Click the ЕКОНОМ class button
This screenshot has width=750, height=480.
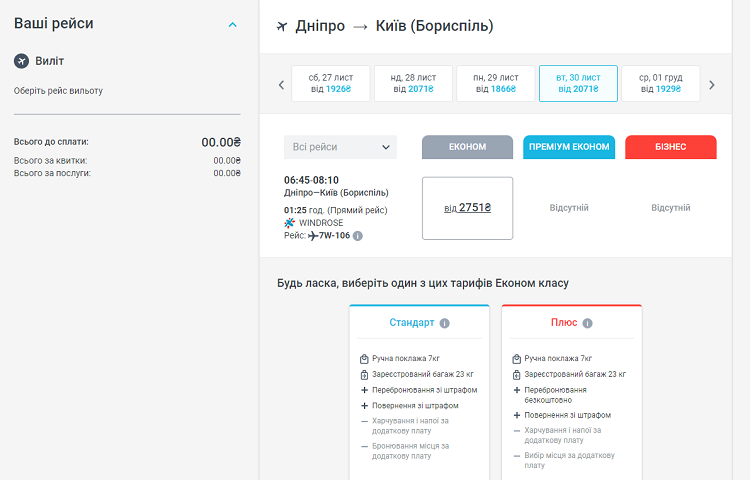467,147
